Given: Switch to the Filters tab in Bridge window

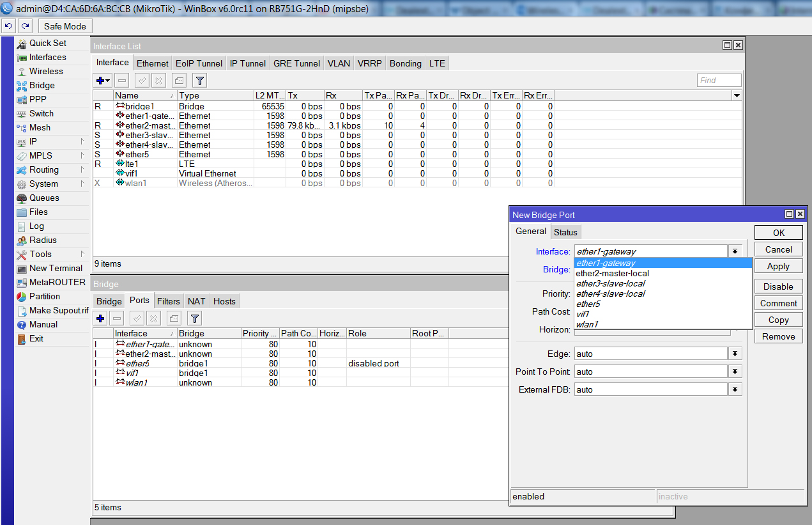Looking at the screenshot, I should (169, 301).
